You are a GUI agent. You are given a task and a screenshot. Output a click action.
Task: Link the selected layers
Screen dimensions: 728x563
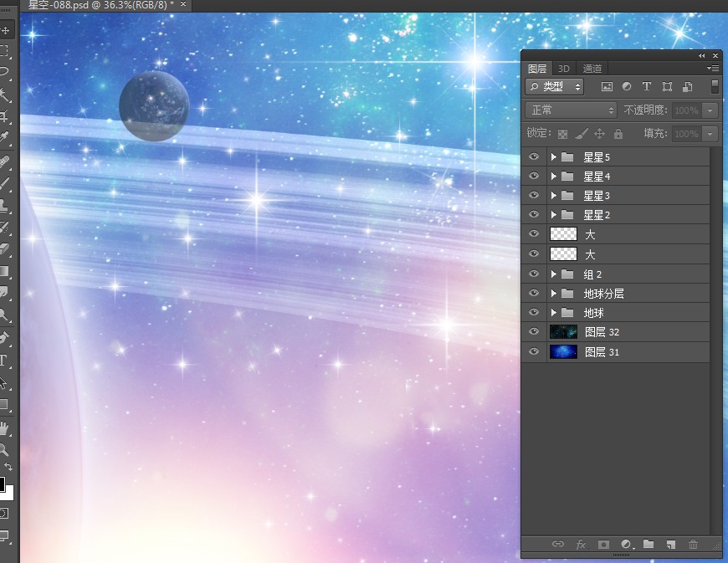click(557, 544)
